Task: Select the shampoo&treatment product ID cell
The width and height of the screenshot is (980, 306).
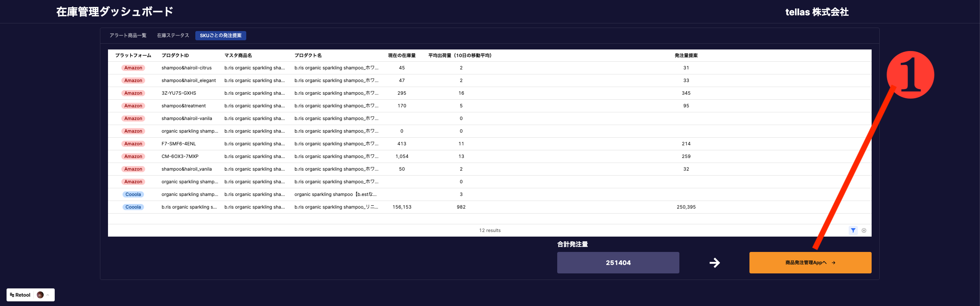Action: click(183, 106)
